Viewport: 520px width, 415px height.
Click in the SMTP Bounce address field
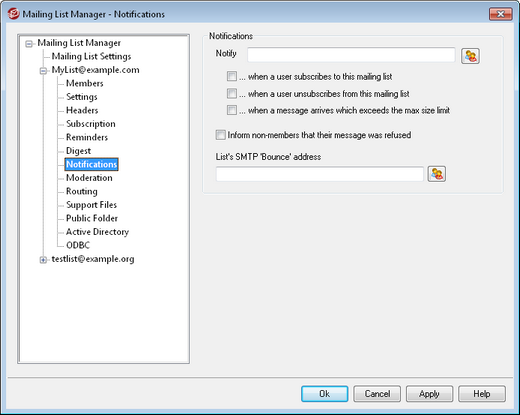[x=320, y=174]
